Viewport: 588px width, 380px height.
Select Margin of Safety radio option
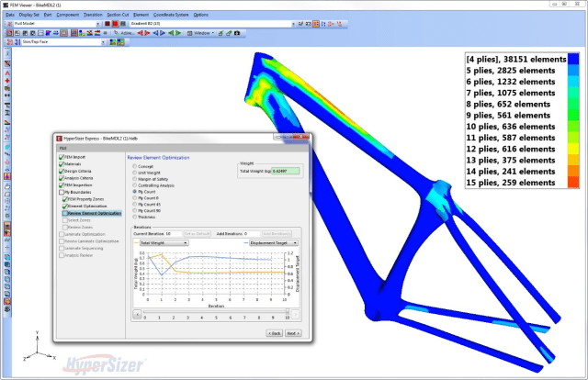pyautogui.click(x=135, y=179)
